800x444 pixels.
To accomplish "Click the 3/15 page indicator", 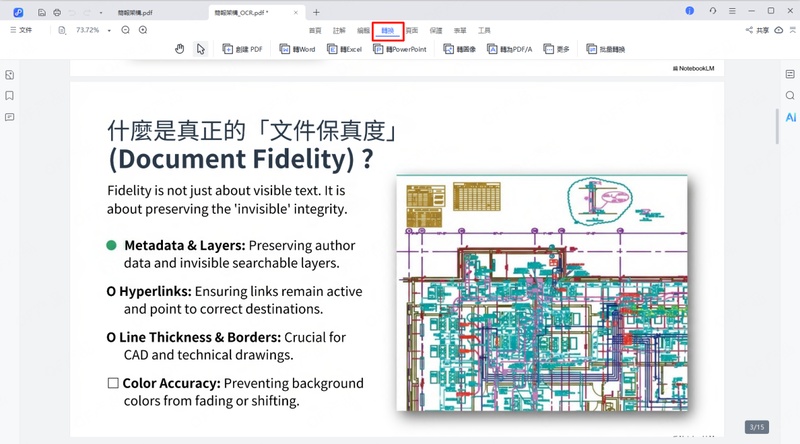I will pyautogui.click(x=757, y=427).
